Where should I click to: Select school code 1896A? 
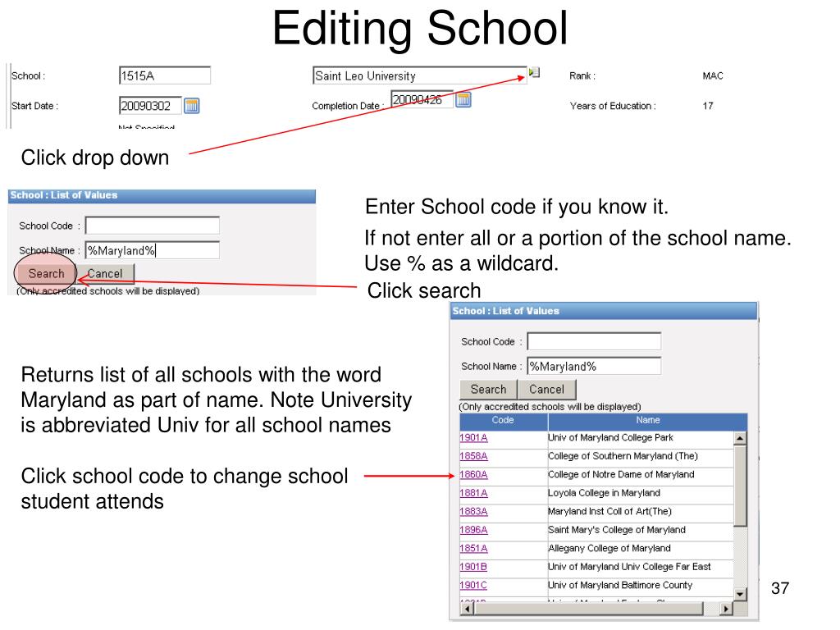point(473,530)
